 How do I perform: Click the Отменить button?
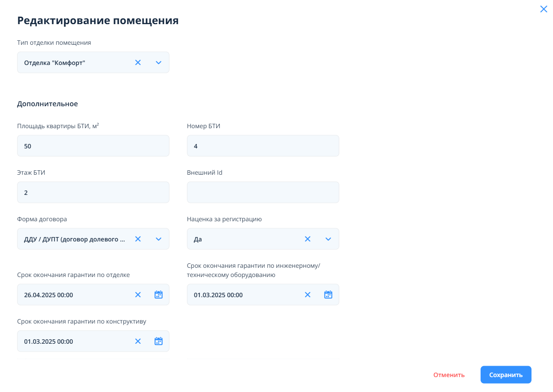click(x=449, y=375)
